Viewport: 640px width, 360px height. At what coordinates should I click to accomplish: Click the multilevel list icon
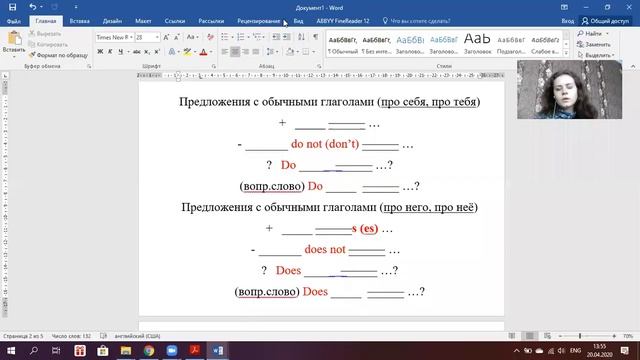pos(257,37)
